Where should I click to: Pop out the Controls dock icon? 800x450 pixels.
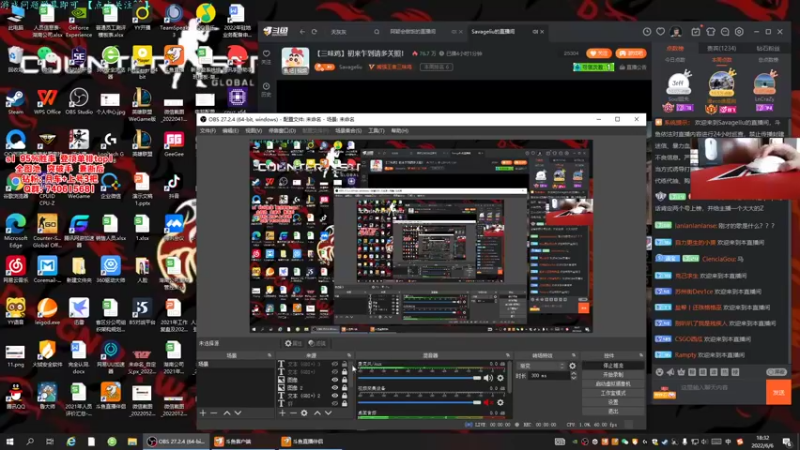tap(641, 355)
